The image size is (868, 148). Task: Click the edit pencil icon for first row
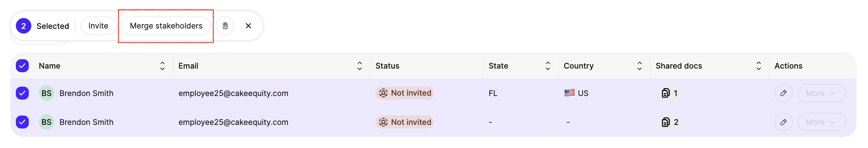[x=783, y=93]
